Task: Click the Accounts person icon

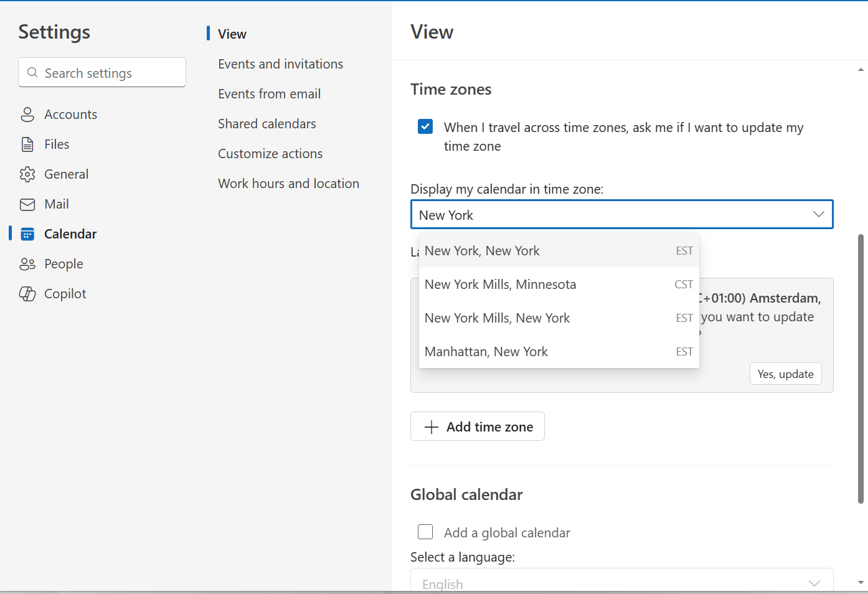Action: [x=27, y=115]
